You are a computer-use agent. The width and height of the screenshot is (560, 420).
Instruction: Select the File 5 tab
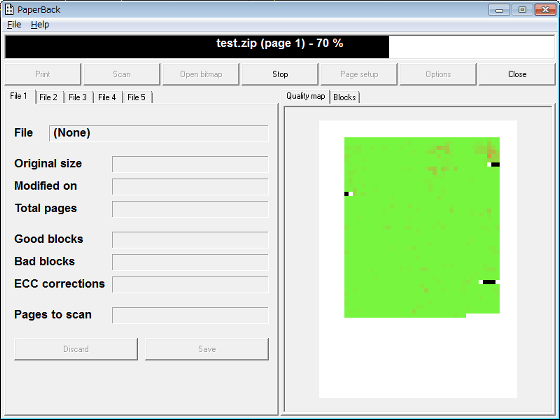[x=136, y=97]
